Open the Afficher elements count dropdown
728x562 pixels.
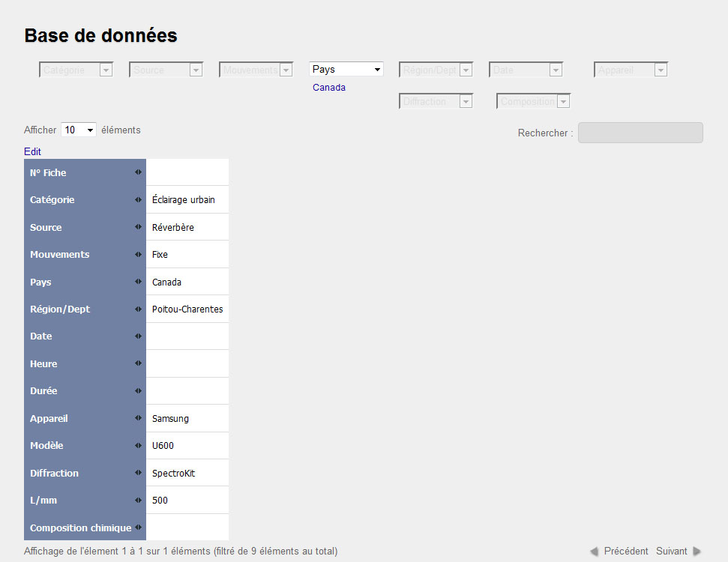[x=79, y=130]
